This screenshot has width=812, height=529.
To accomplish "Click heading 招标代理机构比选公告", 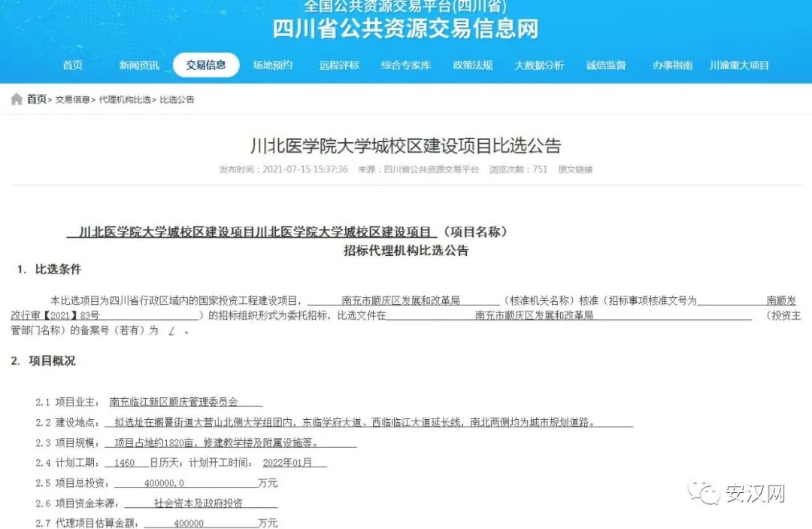I will [x=406, y=251].
